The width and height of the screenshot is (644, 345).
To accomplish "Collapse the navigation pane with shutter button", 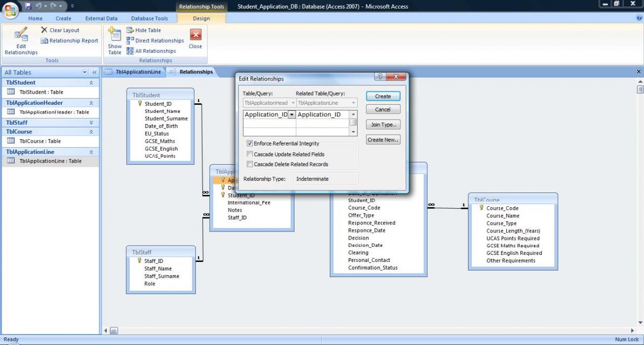I will pos(94,72).
